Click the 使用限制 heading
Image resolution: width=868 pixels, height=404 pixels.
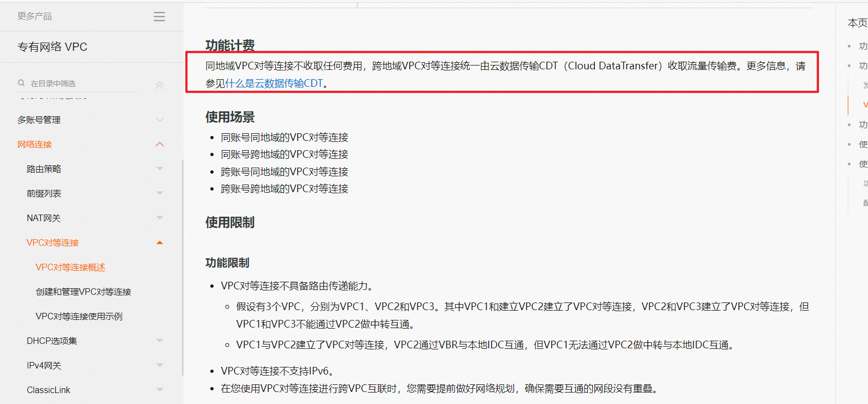coord(230,222)
